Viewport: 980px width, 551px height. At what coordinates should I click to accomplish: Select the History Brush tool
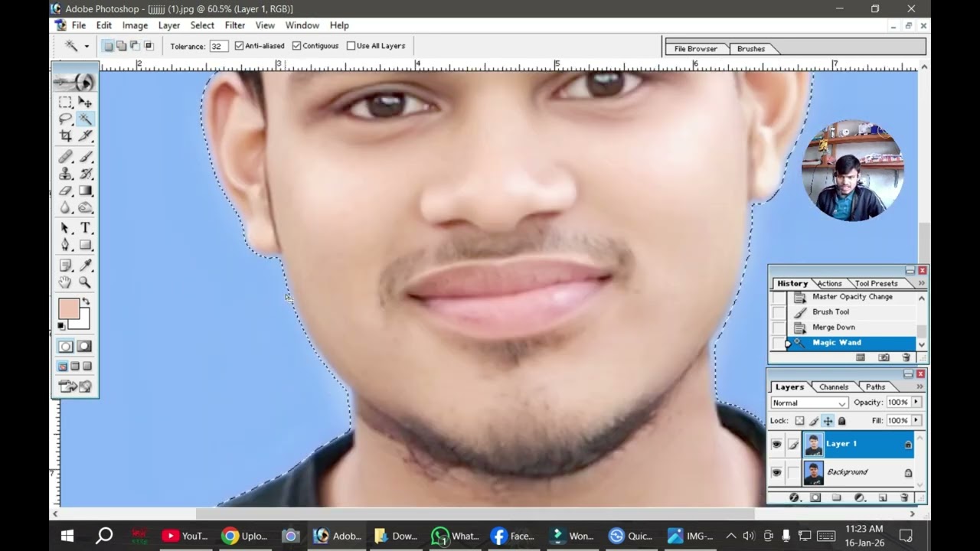pyautogui.click(x=85, y=174)
